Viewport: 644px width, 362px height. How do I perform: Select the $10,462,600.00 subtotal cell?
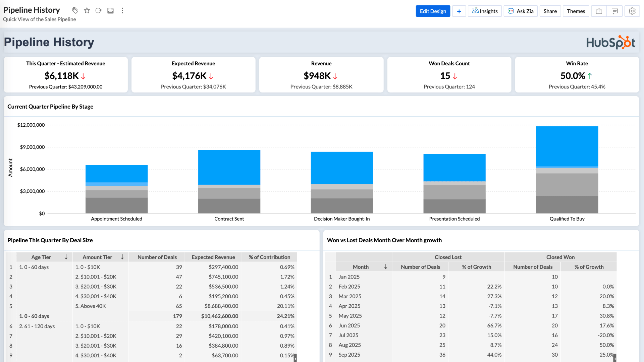click(213, 316)
